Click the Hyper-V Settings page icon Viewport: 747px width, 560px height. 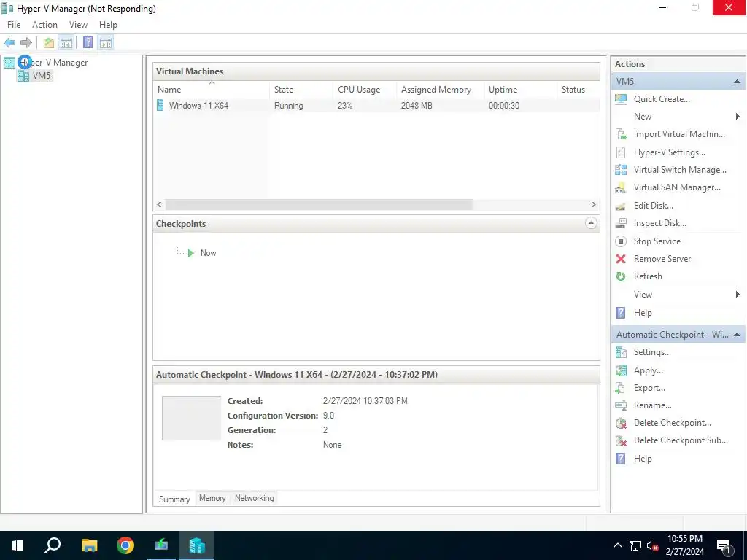pos(621,152)
